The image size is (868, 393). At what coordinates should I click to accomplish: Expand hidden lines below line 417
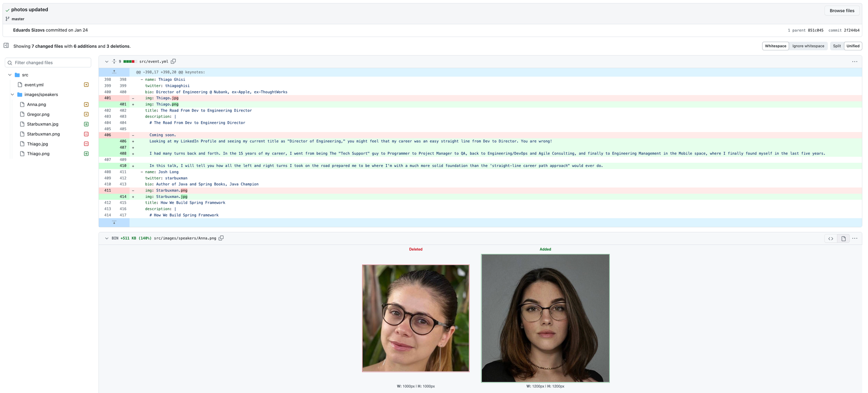[x=114, y=223]
